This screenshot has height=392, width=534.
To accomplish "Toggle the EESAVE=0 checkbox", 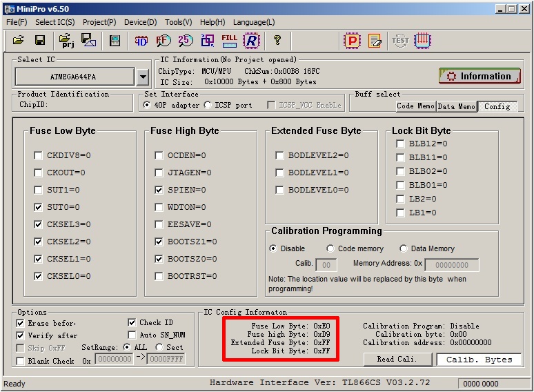I will click(x=159, y=224).
